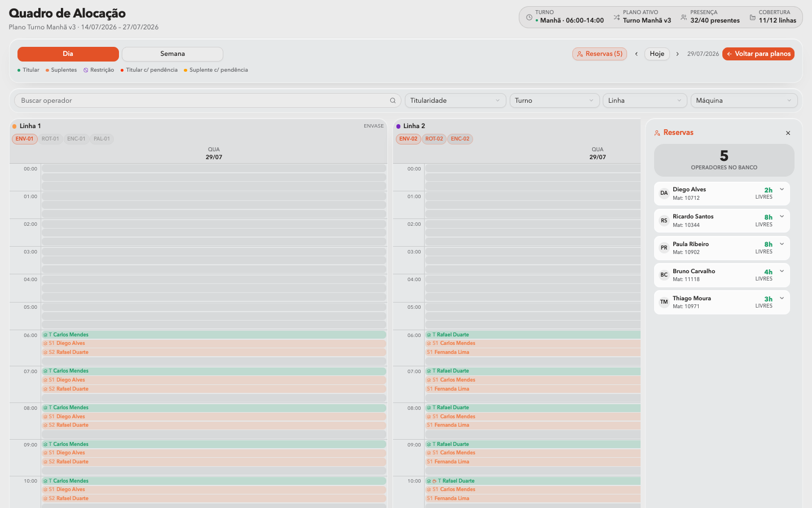Click the Hoje button
The image size is (812, 508).
657,54
